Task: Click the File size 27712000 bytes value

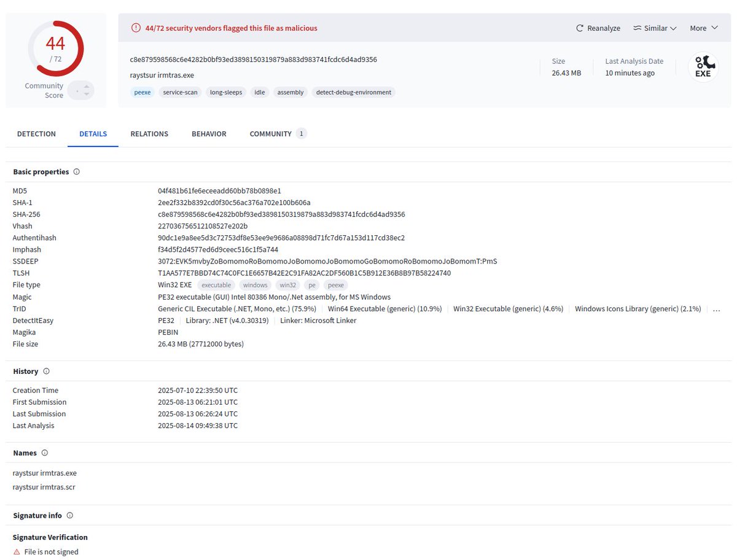Action: (201, 344)
